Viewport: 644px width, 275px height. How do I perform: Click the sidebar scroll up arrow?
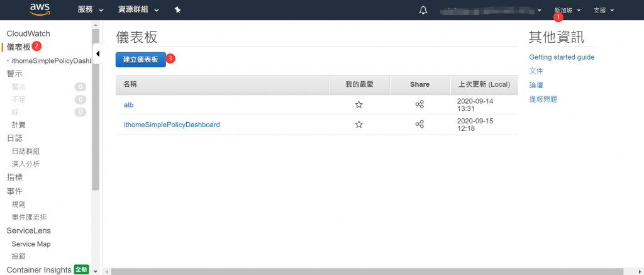coord(96,25)
